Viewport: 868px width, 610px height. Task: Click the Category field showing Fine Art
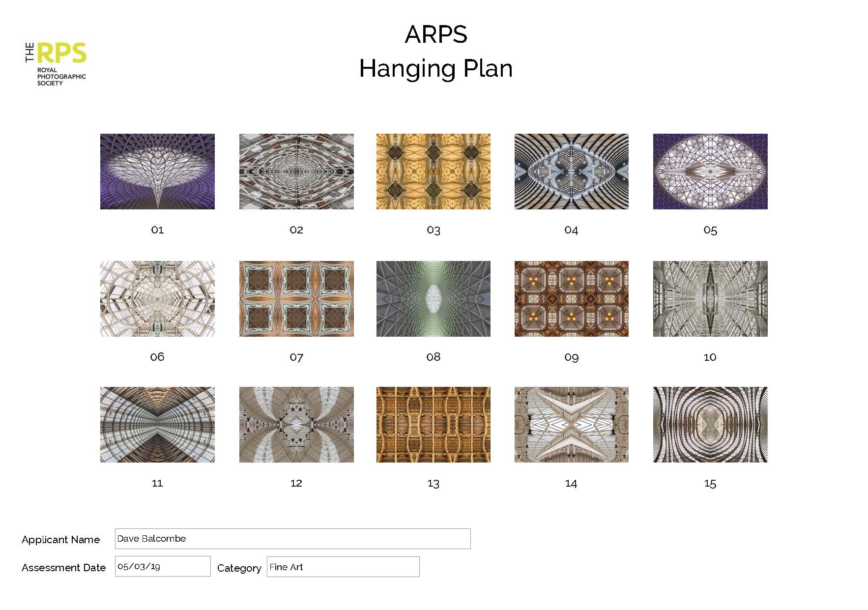tap(343, 567)
